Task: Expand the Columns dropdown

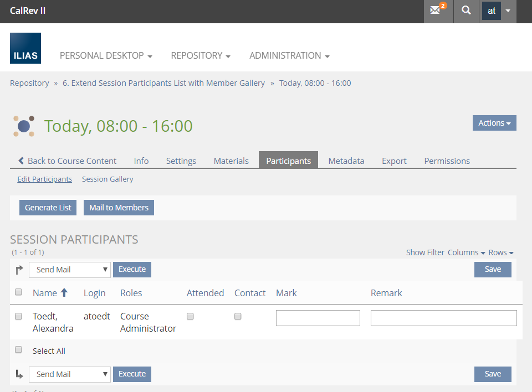Action: (x=466, y=252)
